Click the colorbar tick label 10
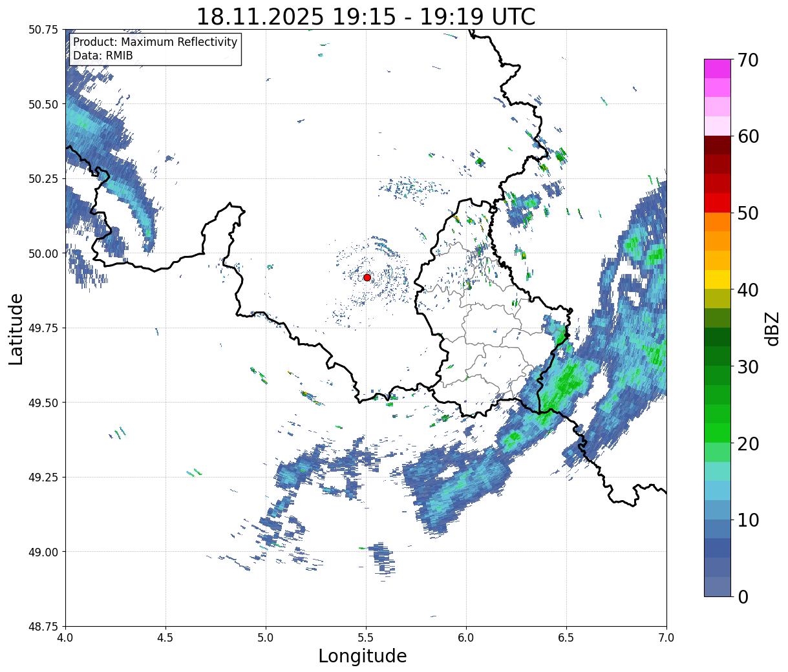Image resolution: width=788 pixels, height=672 pixels. [x=747, y=520]
